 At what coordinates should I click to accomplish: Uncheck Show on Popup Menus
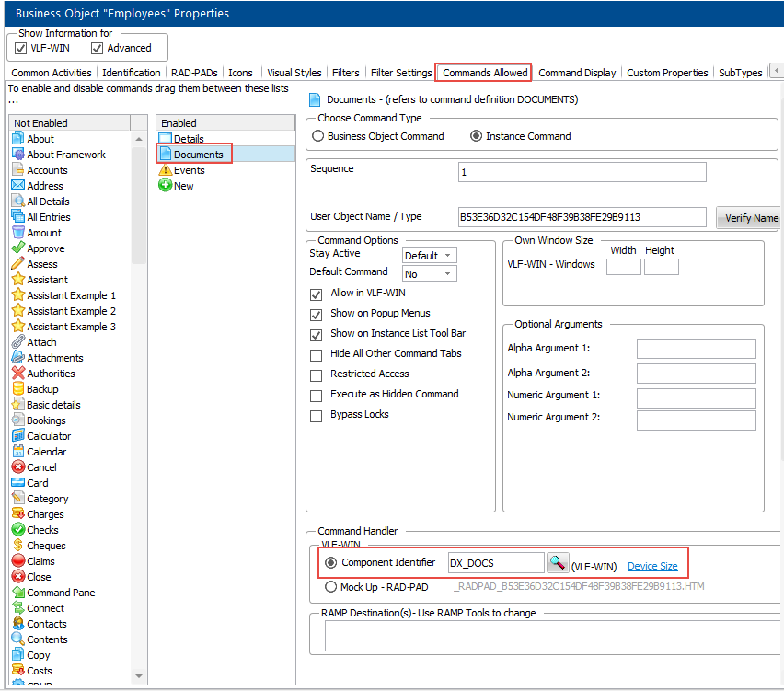[x=317, y=314]
